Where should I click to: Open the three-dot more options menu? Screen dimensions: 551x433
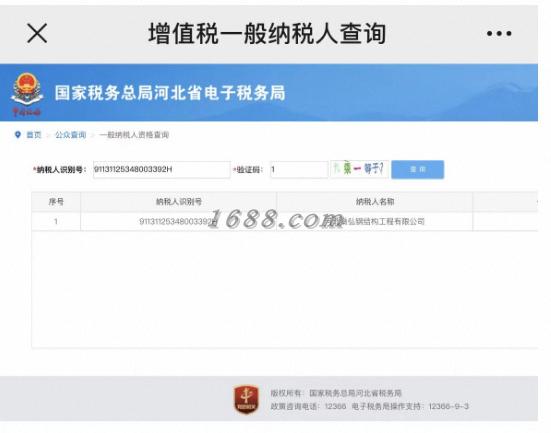pyautogui.click(x=499, y=34)
